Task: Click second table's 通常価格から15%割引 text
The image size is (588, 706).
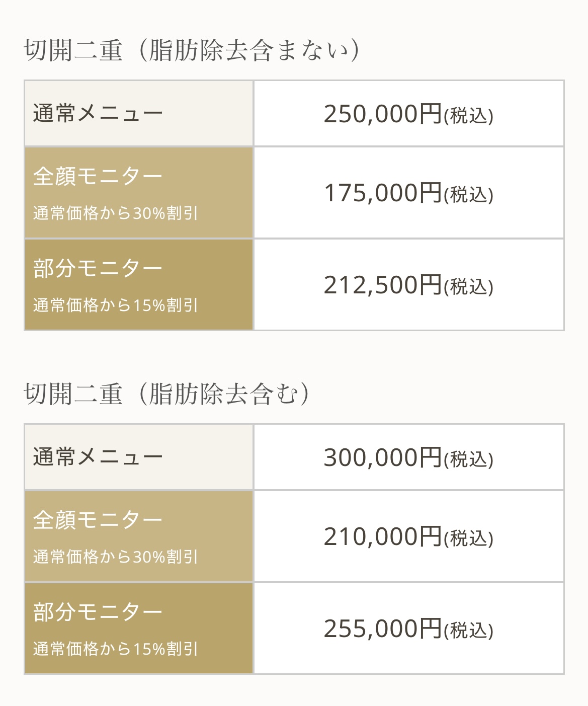Action: 116,649
